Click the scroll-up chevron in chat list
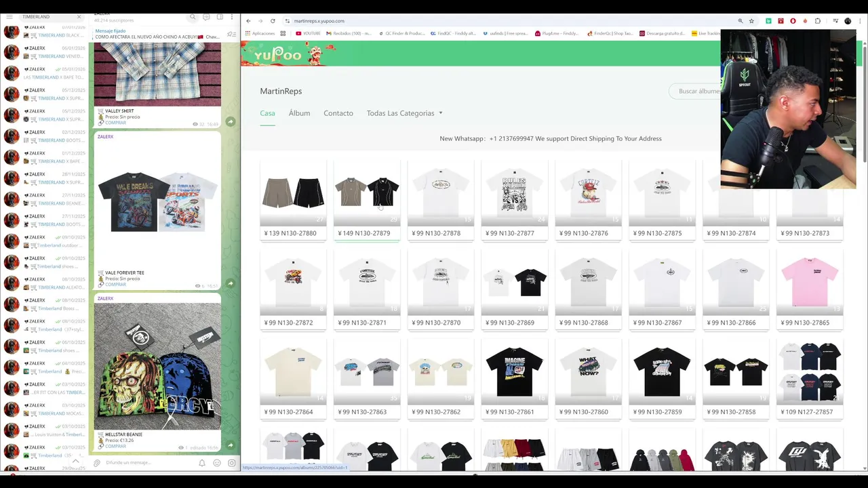Image resolution: width=868 pixels, height=488 pixels. [x=76, y=461]
